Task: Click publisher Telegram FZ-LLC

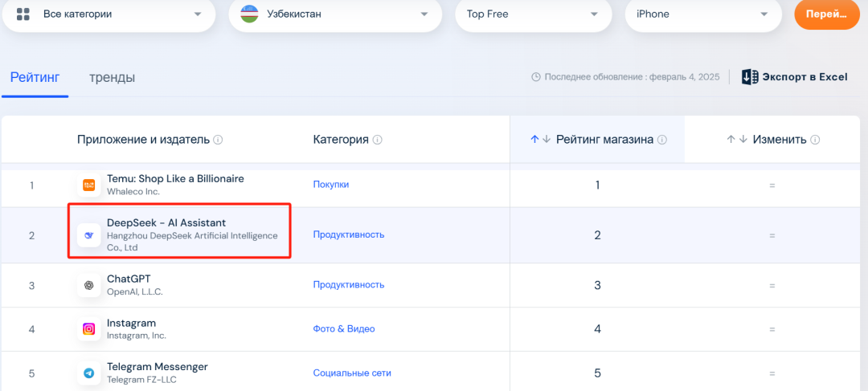Action: [141, 380]
